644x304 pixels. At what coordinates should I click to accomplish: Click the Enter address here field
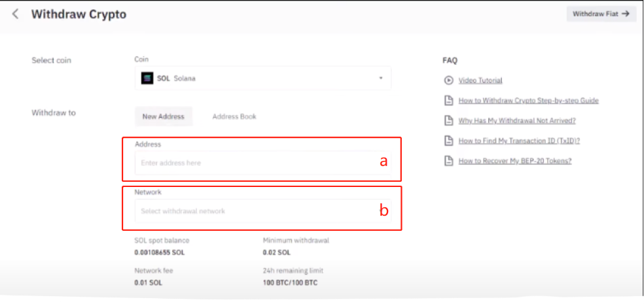263,163
